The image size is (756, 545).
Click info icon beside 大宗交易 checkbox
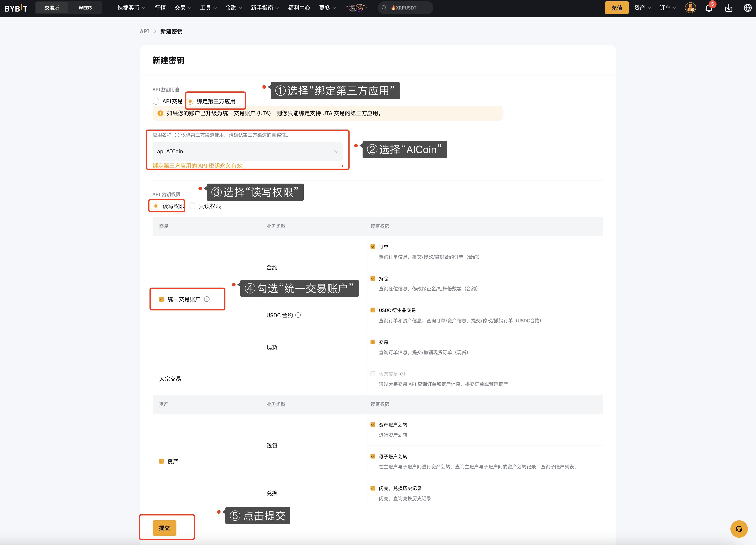(x=403, y=374)
